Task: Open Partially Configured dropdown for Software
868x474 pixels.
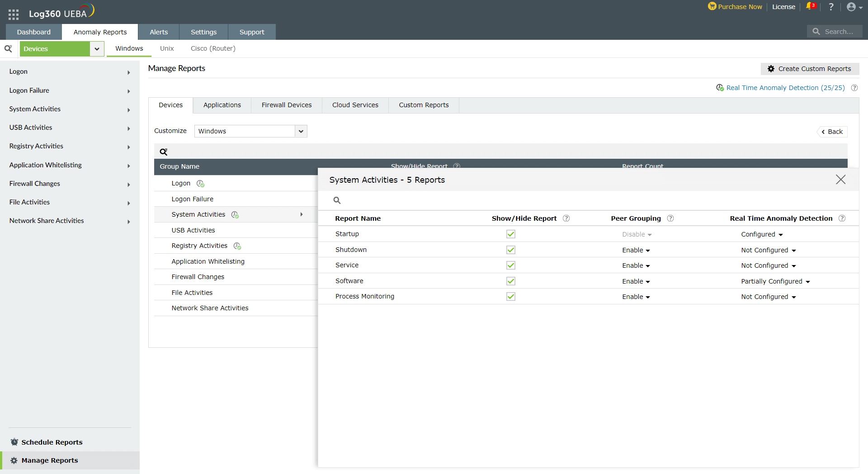Action: pyautogui.click(x=775, y=281)
